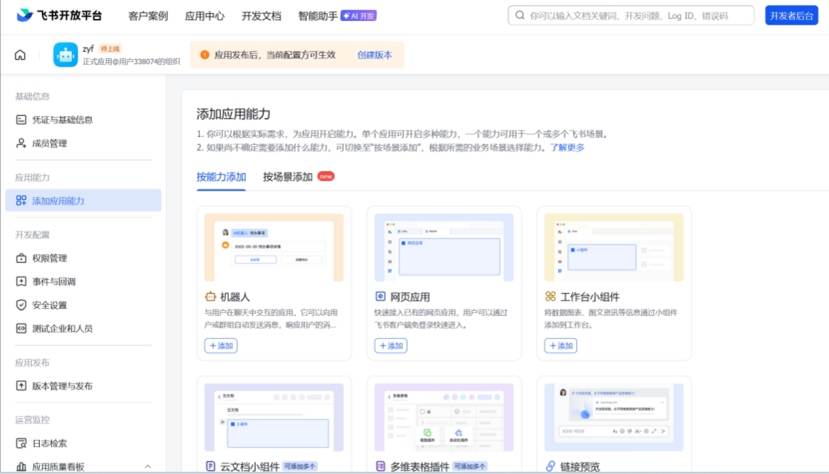Image resolution: width=829 pixels, height=474 pixels.
Task: Click the 网页应用 card title
Action: (x=410, y=297)
